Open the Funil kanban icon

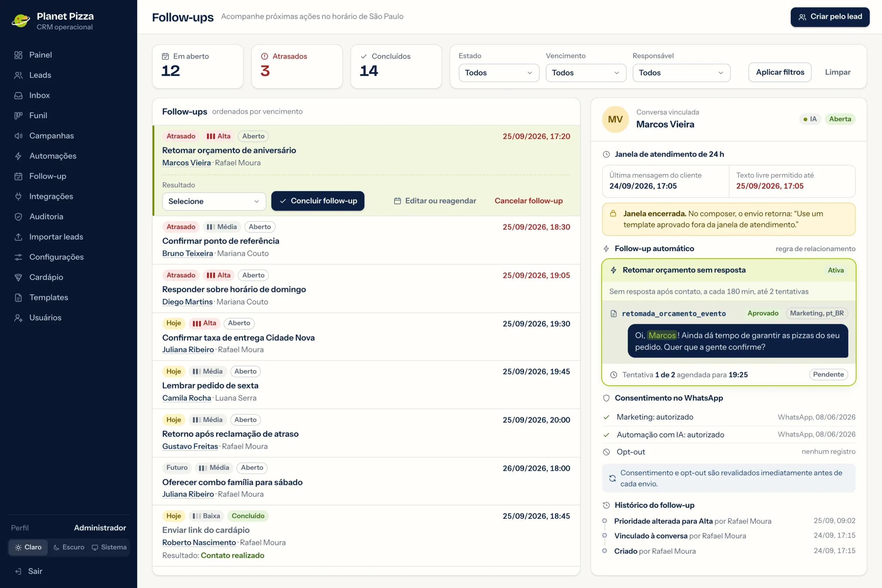pyautogui.click(x=18, y=115)
